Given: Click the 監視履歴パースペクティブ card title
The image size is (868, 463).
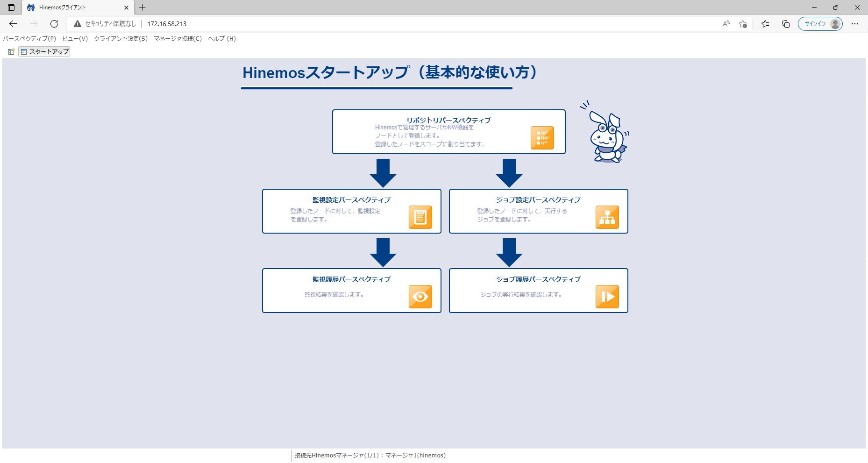Looking at the screenshot, I should click(351, 279).
